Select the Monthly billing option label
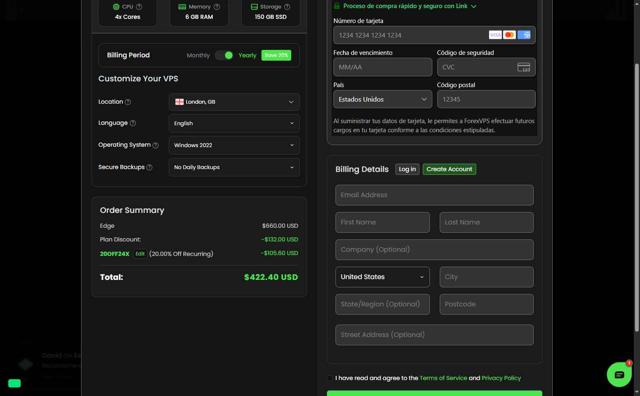This screenshot has height=396, width=640. click(x=198, y=56)
